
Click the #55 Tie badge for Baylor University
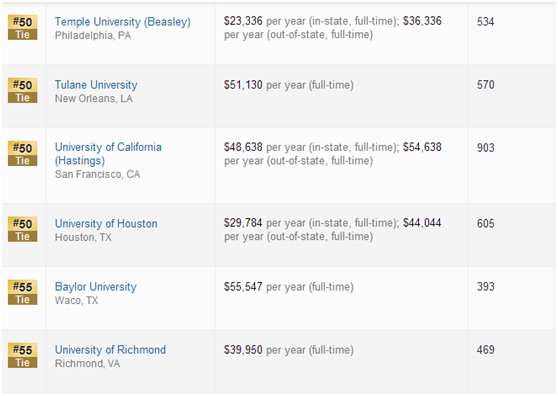click(22, 292)
